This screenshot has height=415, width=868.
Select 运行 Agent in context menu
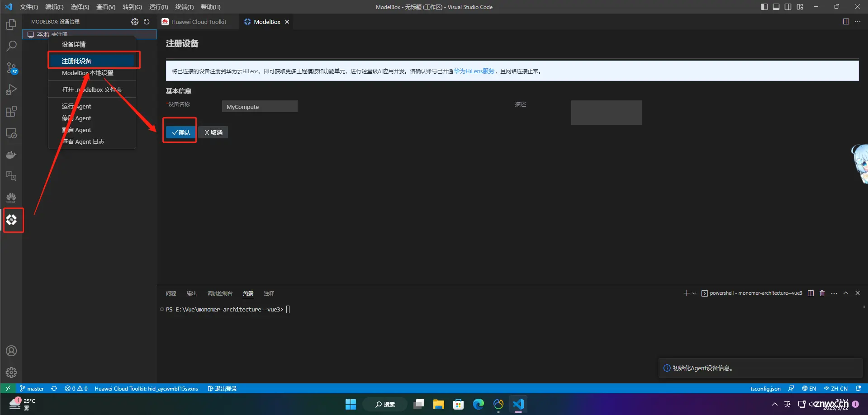pyautogui.click(x=92, y=106)
